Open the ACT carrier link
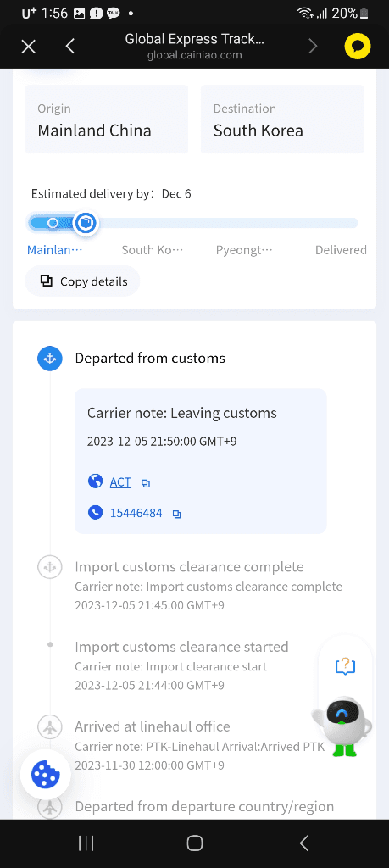The image size is (389, 868). pos(120,482)
